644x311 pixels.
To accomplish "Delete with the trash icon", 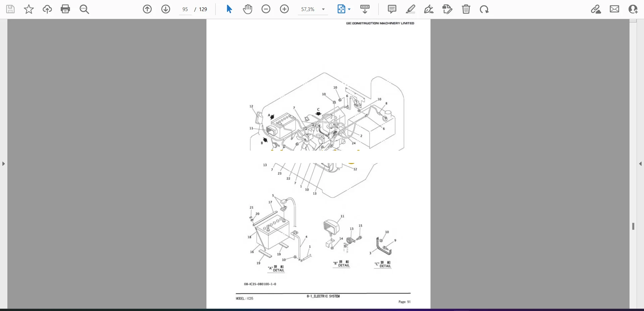I will coord(466,9).
